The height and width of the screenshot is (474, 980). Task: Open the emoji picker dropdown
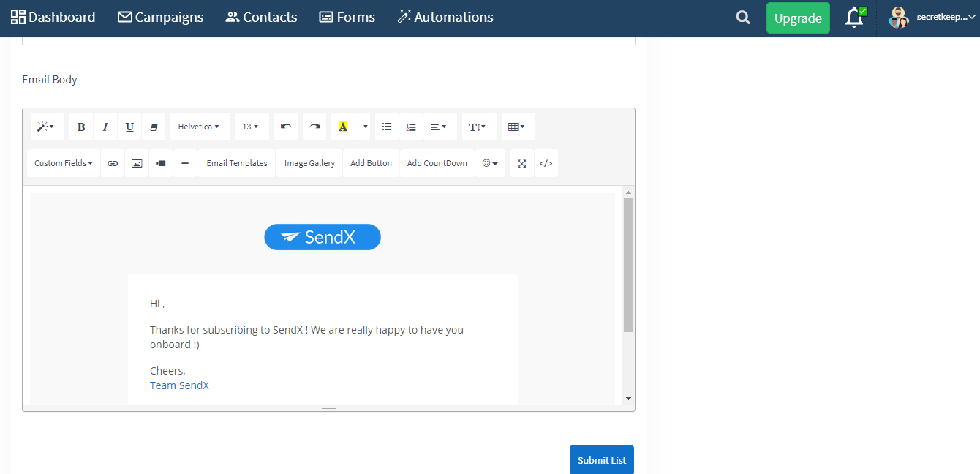click(x=490, y=163)
